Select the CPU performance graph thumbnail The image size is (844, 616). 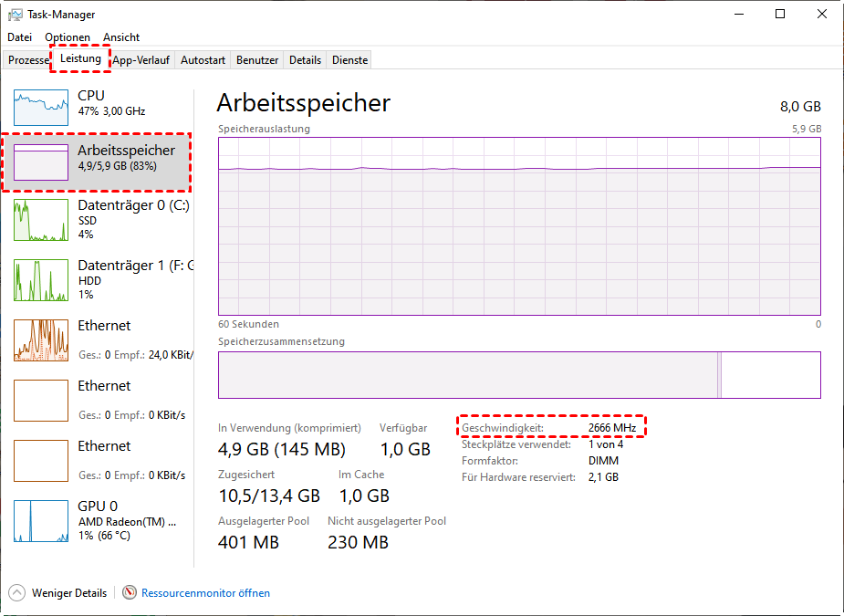click(41, 108)
